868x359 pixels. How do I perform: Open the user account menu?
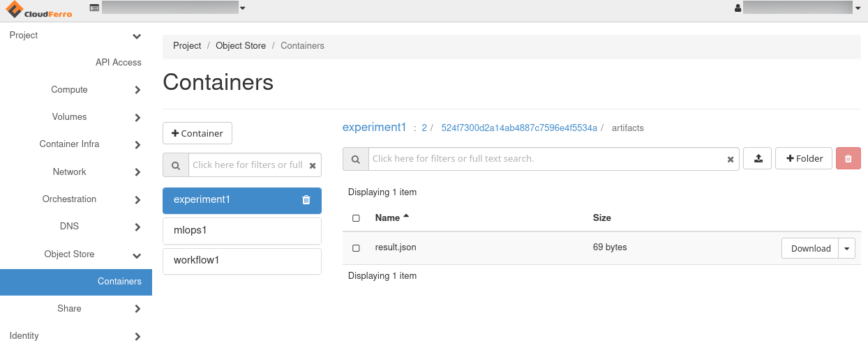click(x=858, y=8)
